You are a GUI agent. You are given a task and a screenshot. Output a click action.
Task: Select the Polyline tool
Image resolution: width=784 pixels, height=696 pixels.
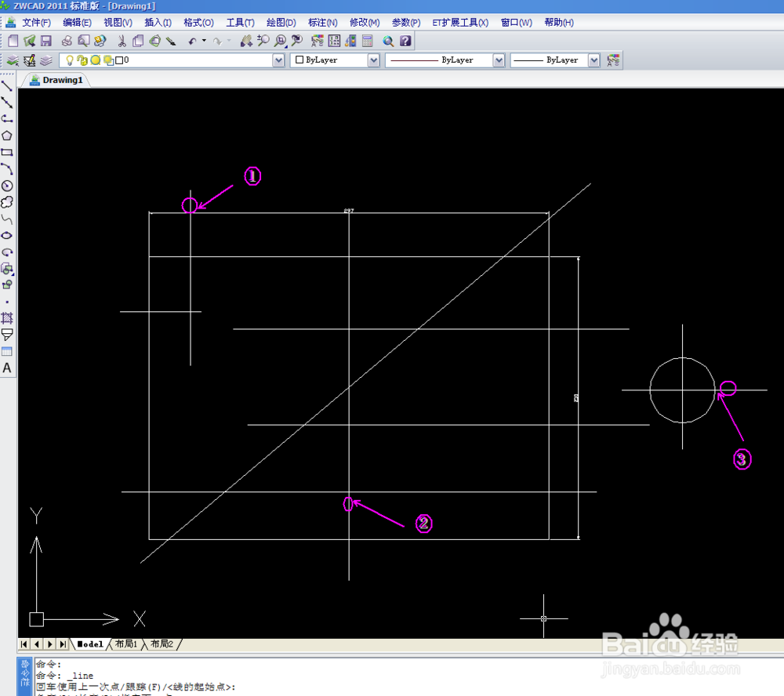7,118
